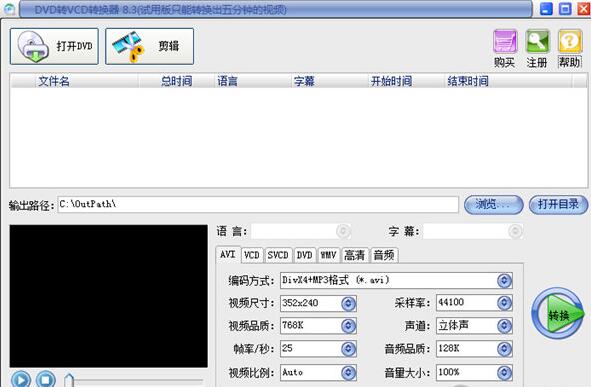Open the 剪辑 clip editor

point(150,46)
